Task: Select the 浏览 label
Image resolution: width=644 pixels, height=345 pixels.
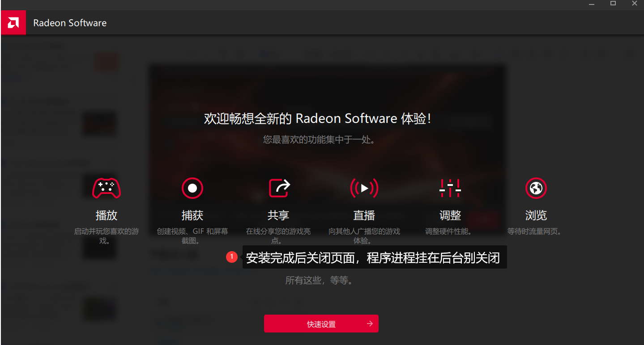Action: (x=536, y=215)
